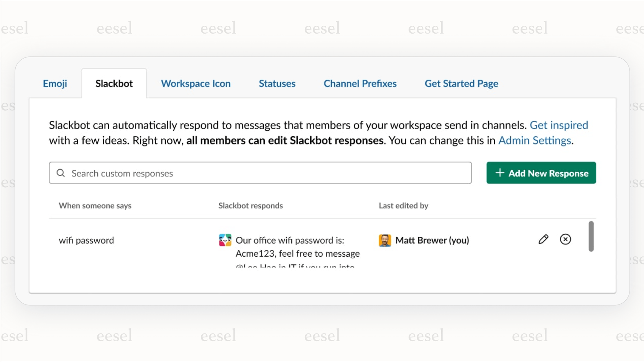Viewport: 644px width, 362px height.
Task: Click the When someone says column header
Action: point(95,206)
